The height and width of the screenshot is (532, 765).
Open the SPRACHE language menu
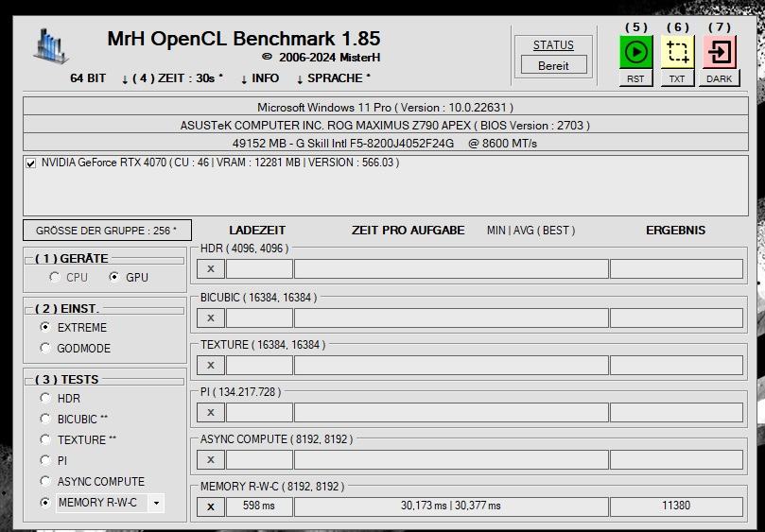tap(334, 78)
